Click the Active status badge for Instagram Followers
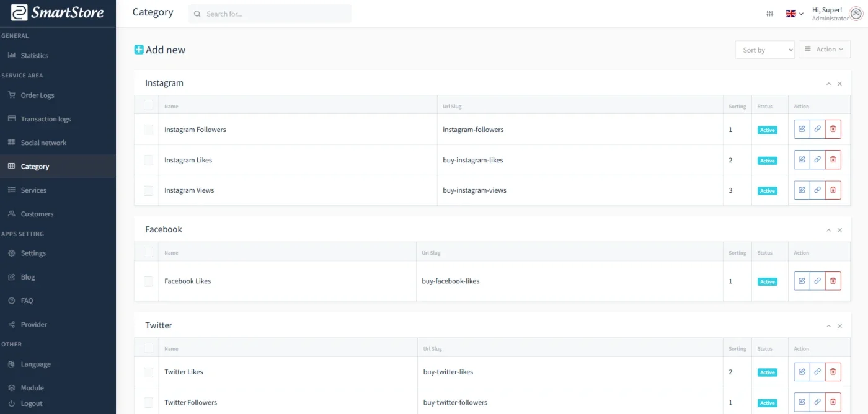The image size is (868, 414). pos(768,130)
